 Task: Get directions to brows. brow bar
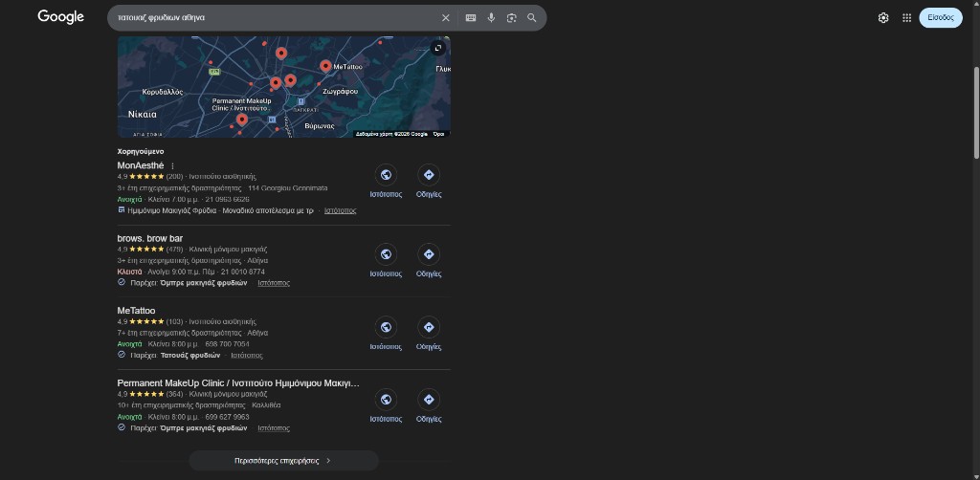click(429, 254)
